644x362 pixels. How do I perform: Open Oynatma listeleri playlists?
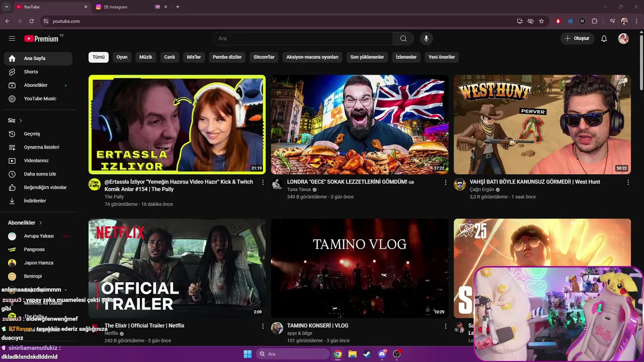point(38,147)
